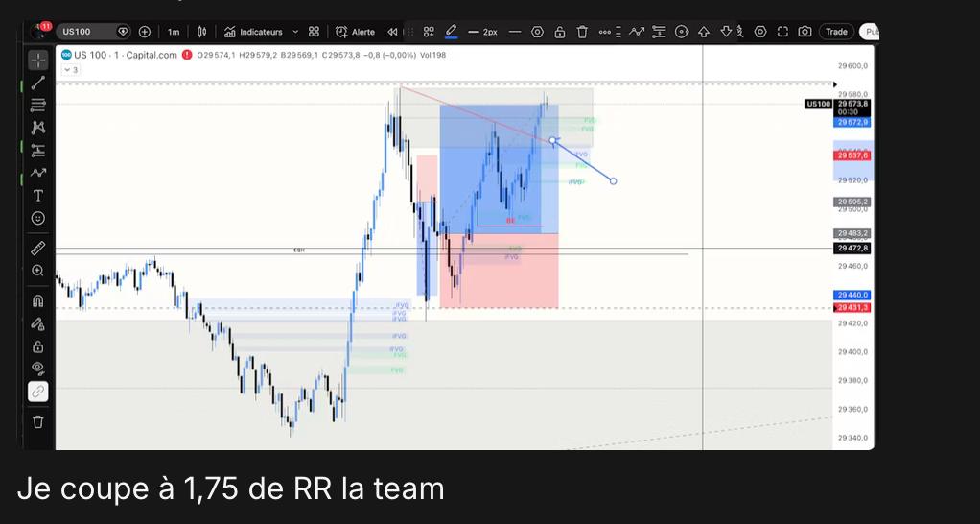
Task: Toggle hide all drawings eye icon
Action: point(38,369)
